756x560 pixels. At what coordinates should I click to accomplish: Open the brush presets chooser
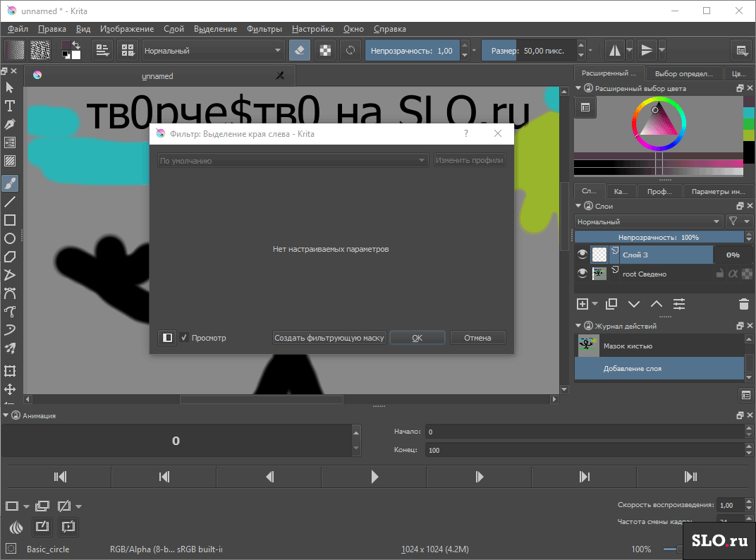click(x=128, y=50)
